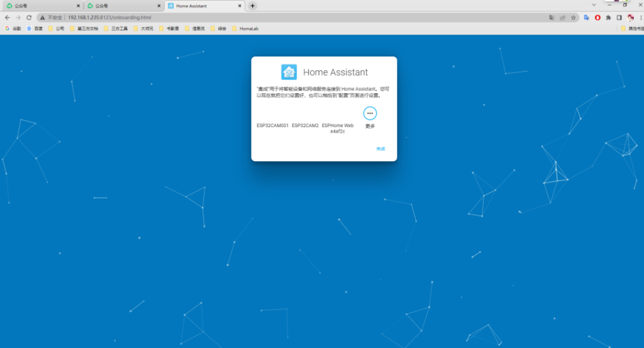Viewport: 644px width, 348px height.
Task: Open the extensions puzzle icon
Action: point(608,17)
